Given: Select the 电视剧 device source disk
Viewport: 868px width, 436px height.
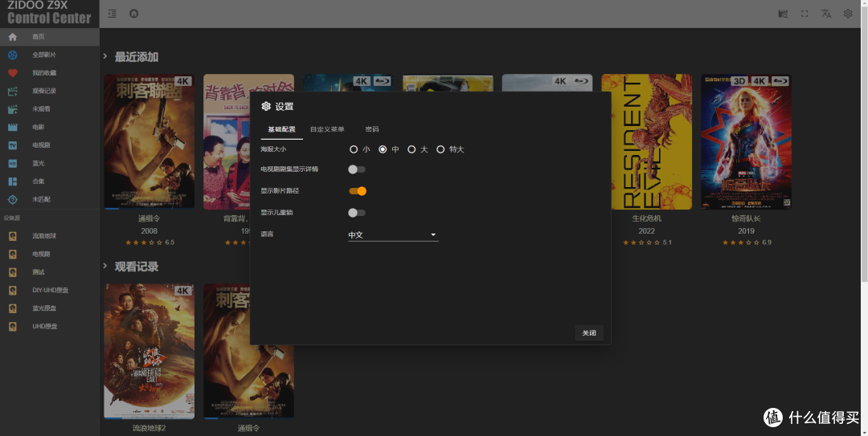Looking at the screenshot, I should coord(50,254).
